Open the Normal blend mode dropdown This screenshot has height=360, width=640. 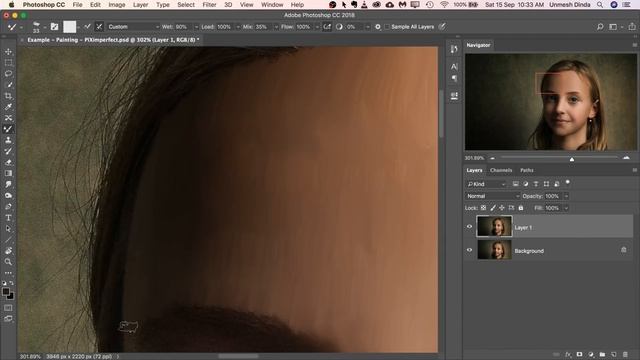[x=493, y=196]
